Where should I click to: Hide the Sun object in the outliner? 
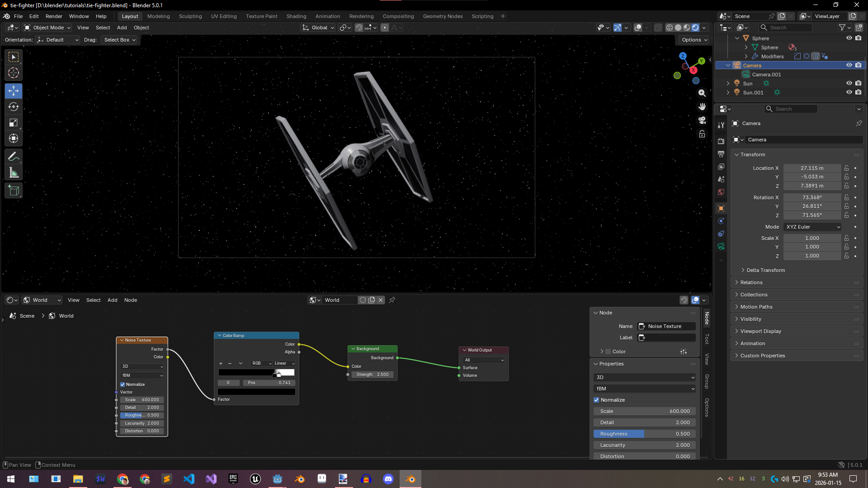[849, 83]
